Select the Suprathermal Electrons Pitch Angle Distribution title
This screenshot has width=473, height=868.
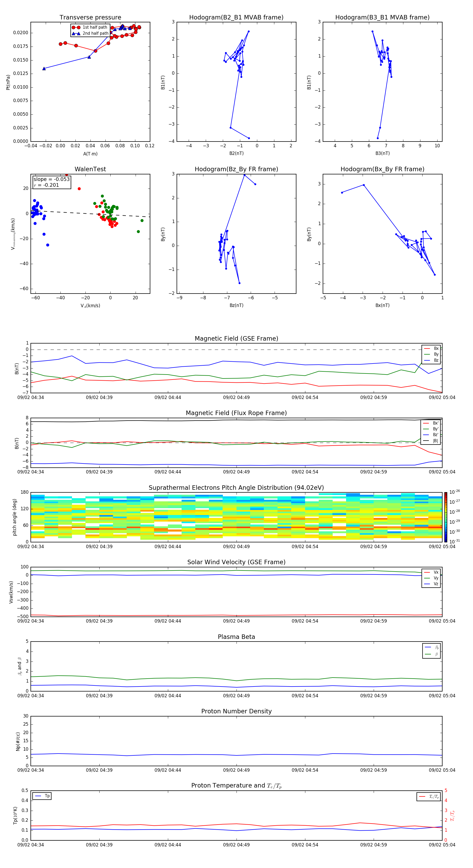[x=236, y=488]
